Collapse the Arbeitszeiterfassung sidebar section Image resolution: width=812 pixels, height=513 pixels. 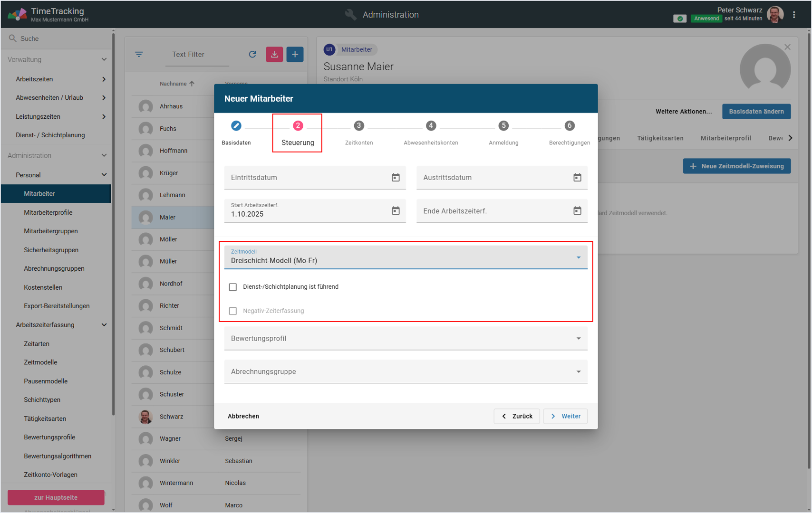click(104, 325)
